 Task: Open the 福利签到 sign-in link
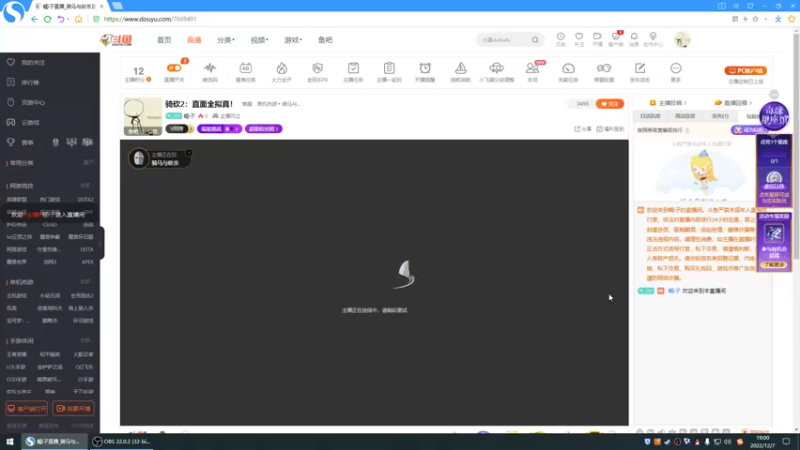[x=610, y=129]
